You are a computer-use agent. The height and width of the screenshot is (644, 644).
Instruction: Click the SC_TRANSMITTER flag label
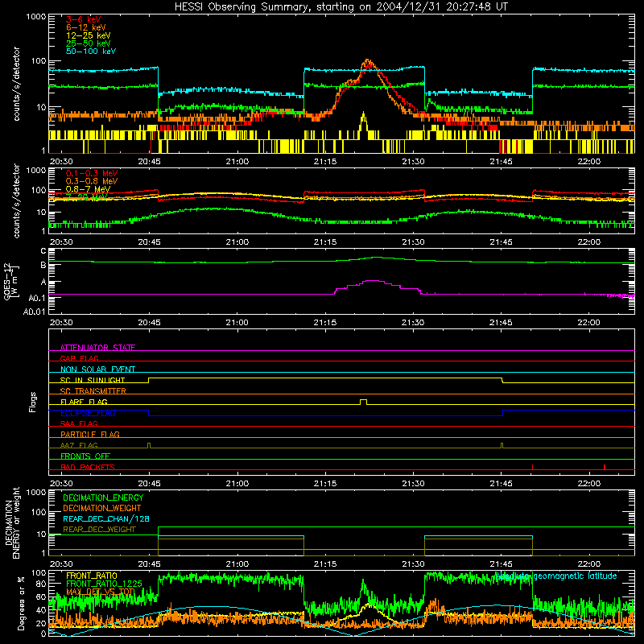point(93,391)
